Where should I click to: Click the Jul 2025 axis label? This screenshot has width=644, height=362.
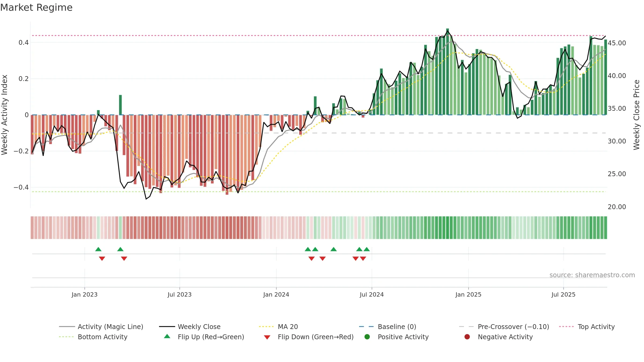click(x=563, y=294)
